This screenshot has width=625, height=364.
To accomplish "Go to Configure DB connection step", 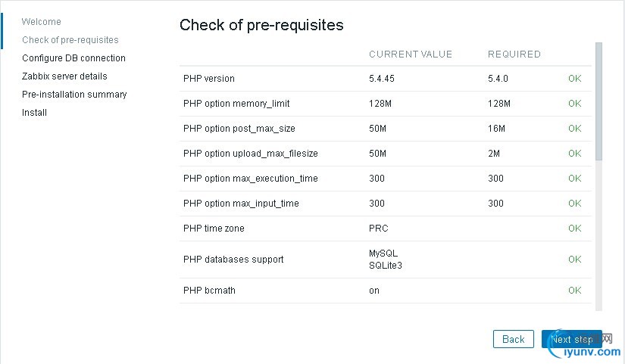I will [x=73, y=58].
